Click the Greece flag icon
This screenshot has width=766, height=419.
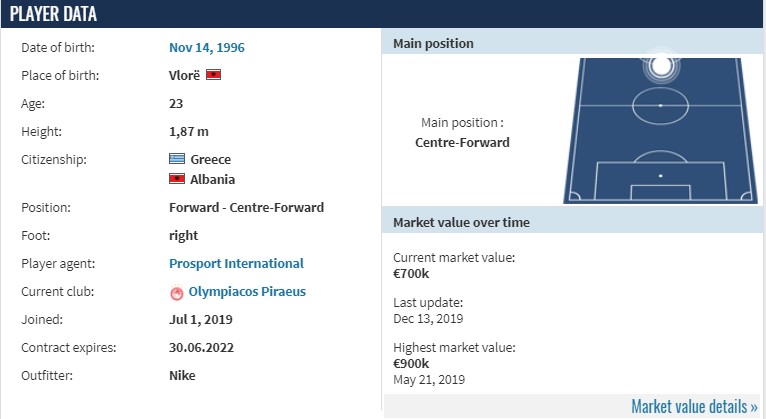177,159
